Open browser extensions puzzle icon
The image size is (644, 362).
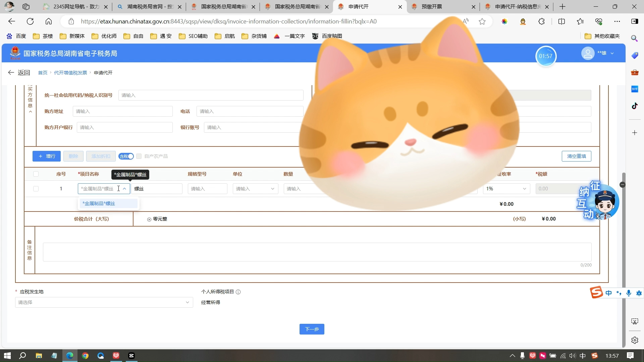click(x=541, y=21)
